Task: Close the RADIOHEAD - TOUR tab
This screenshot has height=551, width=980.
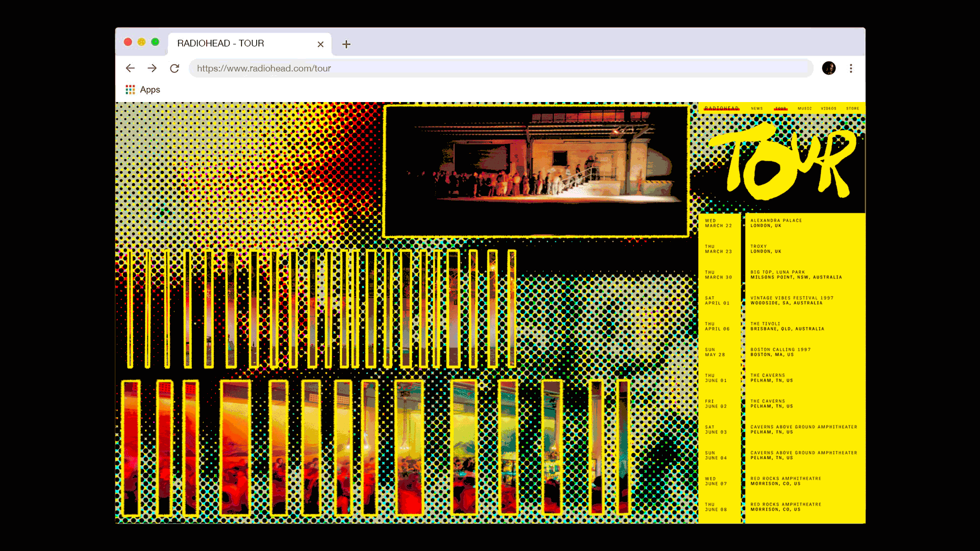Action: (321, 44)
